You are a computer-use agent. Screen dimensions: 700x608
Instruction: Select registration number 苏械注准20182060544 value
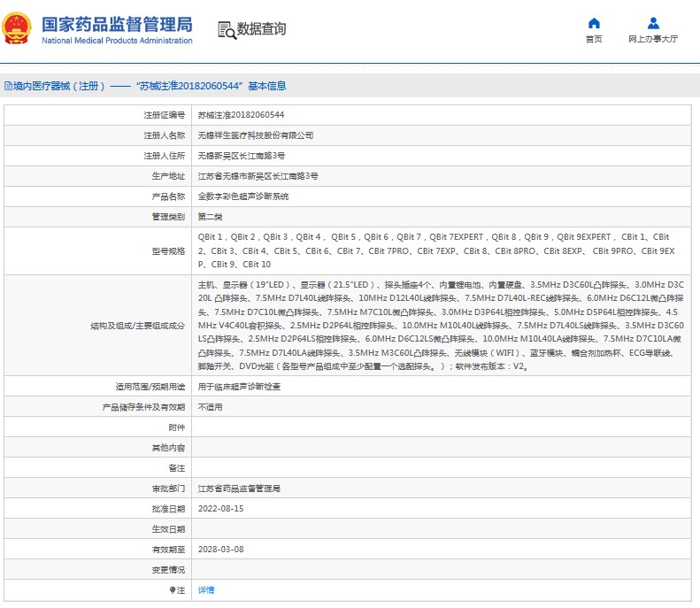[241, 115]
